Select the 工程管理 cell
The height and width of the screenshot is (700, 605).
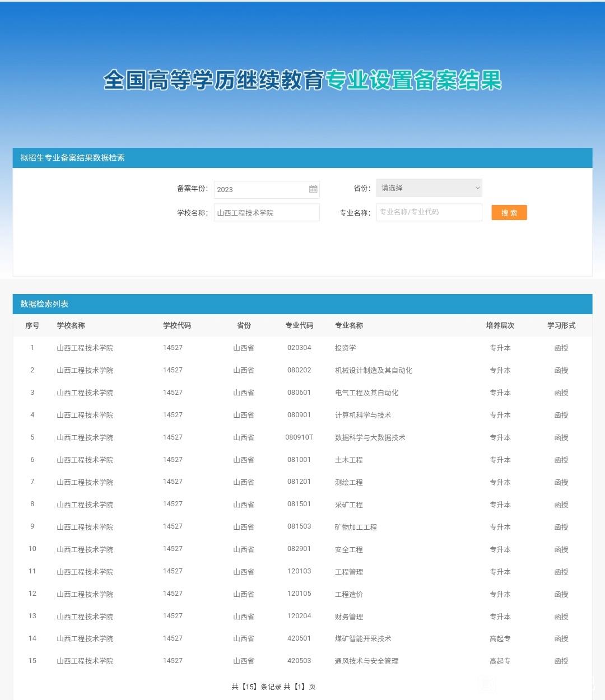click(x=349, y=572)
